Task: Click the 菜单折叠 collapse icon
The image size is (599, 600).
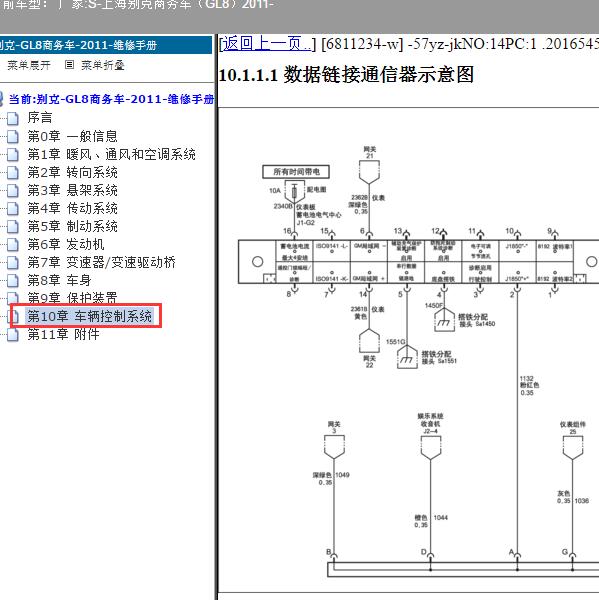Action: 69,65
